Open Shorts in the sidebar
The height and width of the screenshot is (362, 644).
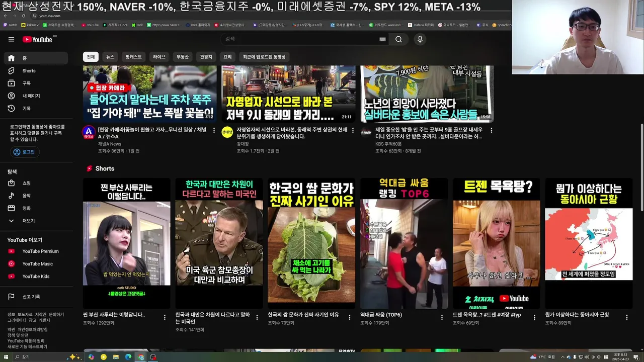[36, 71]
